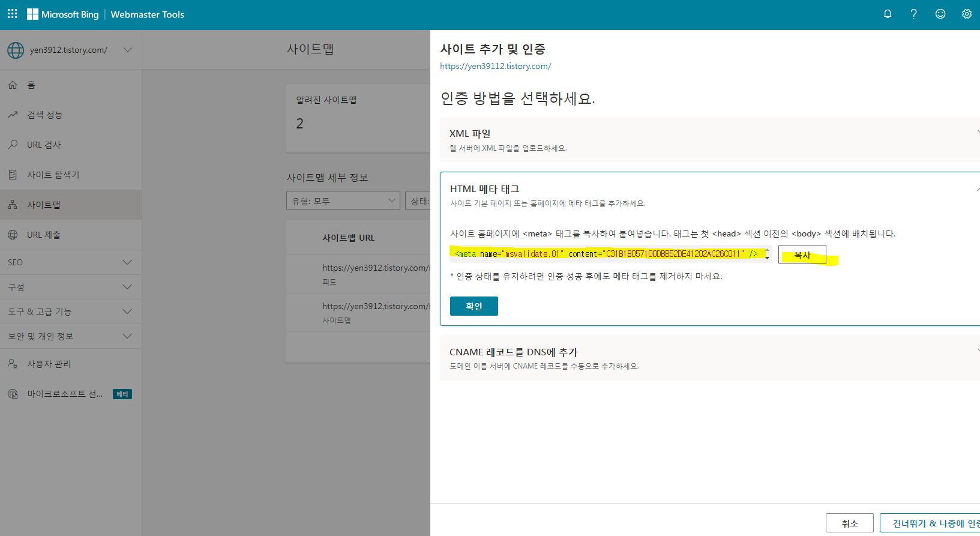Screen dimensions: 980x536
Task: Open the 상태 filter dropdown
Action: click(x=418, y=201)
